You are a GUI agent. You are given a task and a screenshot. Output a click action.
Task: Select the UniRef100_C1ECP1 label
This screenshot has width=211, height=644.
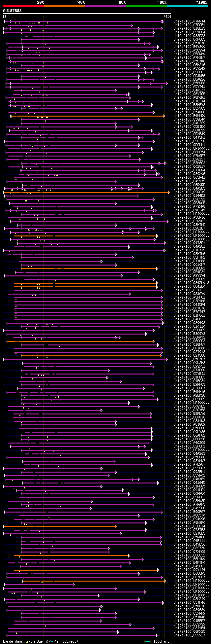pos(190,268)
